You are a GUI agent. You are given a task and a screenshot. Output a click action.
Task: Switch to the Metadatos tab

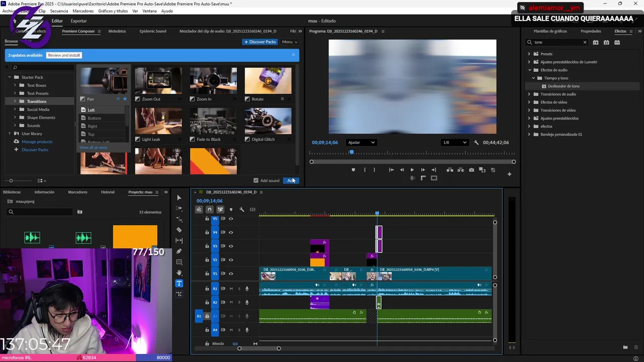117,31
